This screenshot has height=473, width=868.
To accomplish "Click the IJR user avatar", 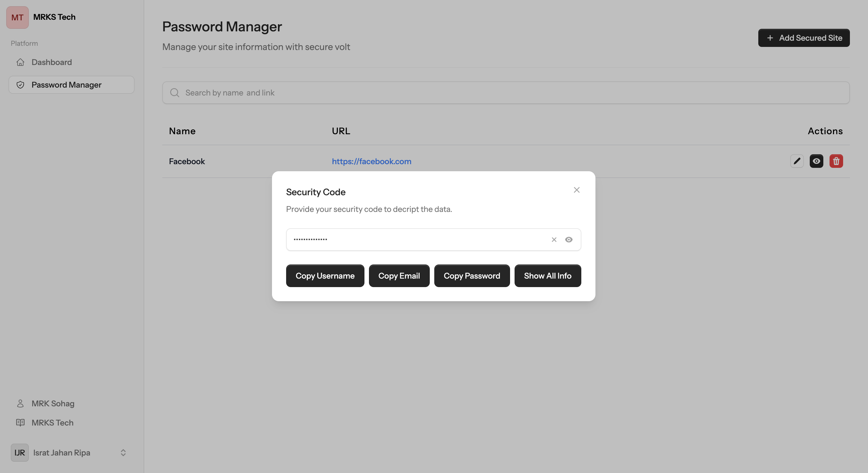I will click(x=20, y=452).
